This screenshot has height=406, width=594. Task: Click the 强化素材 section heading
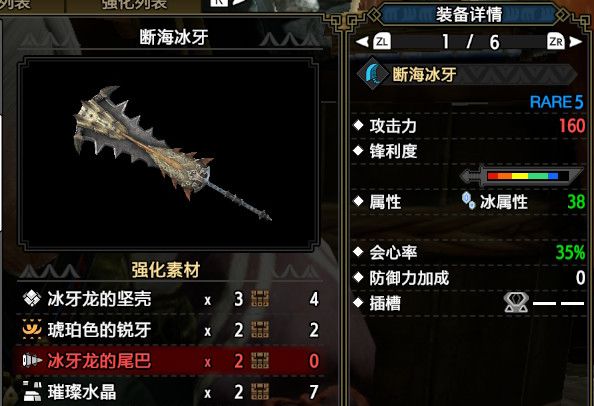[x=166, y=270]
